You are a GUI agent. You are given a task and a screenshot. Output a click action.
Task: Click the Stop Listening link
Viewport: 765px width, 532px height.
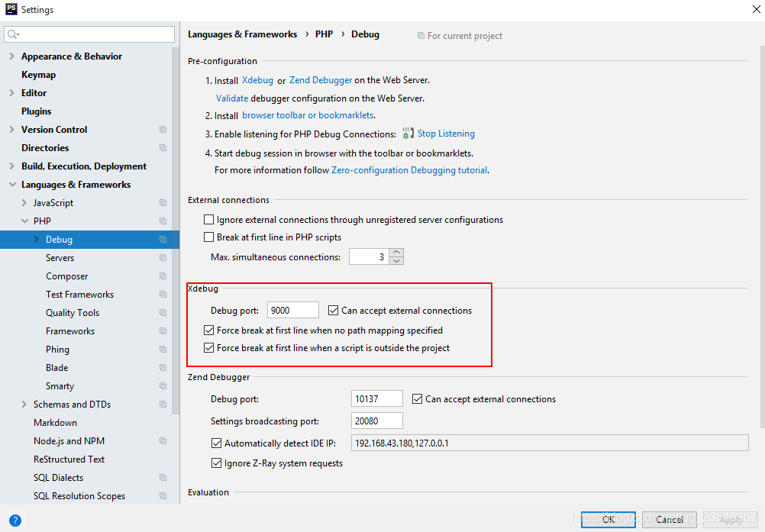click(x=446, y=134)
